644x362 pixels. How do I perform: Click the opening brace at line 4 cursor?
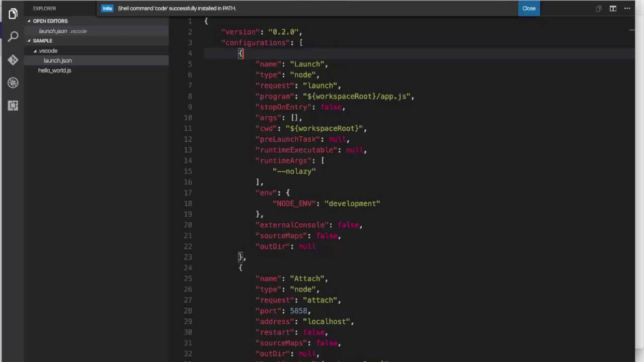240,53
